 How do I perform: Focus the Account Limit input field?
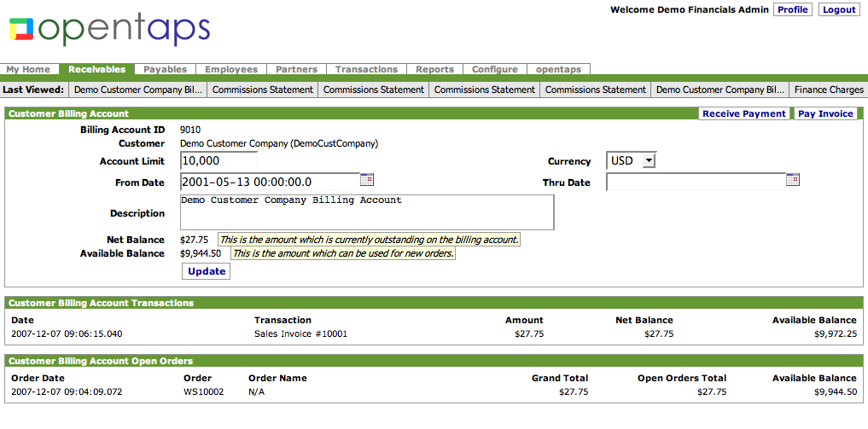218,161
